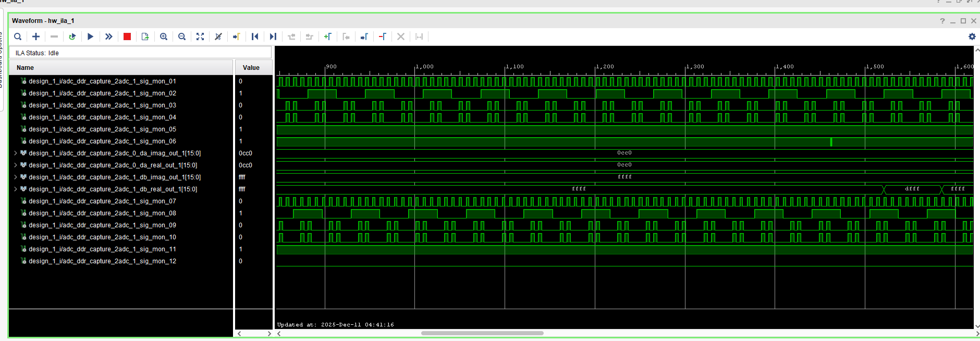Screen dimensions: 980x341
Task: Export ILA data with the document-arrow icon
Action: tap(145, 36)
